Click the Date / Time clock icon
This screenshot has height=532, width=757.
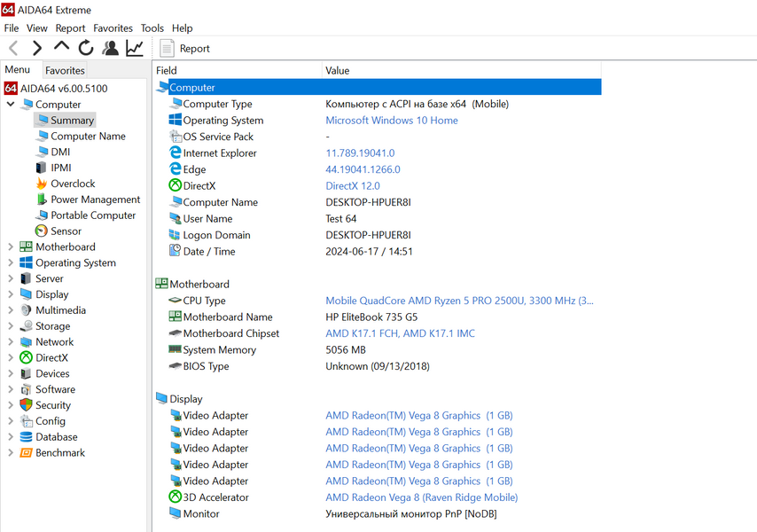[x=175, y=251]
